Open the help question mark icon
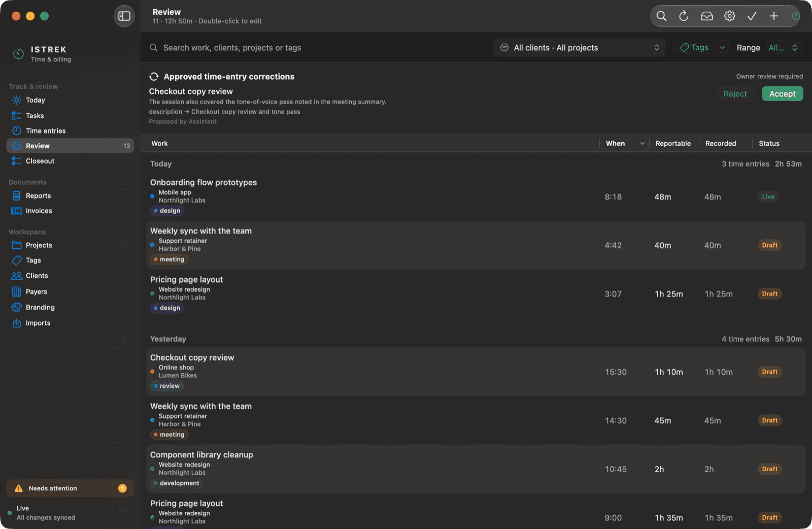Image resolution: width=812 pixels, height=529 pixels. pyautogui.click(x=795, y=16)
